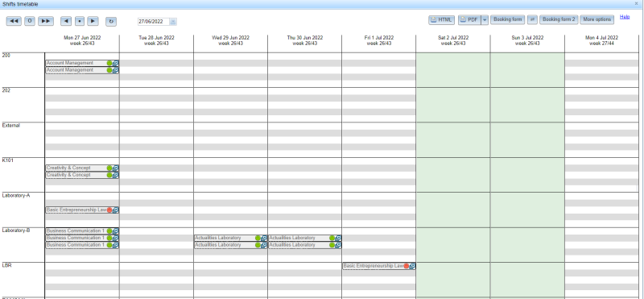Open details icon on Laboratory-A Basic Entrepreneurship Law
This screenshot has height=299, width=644.
116,210
